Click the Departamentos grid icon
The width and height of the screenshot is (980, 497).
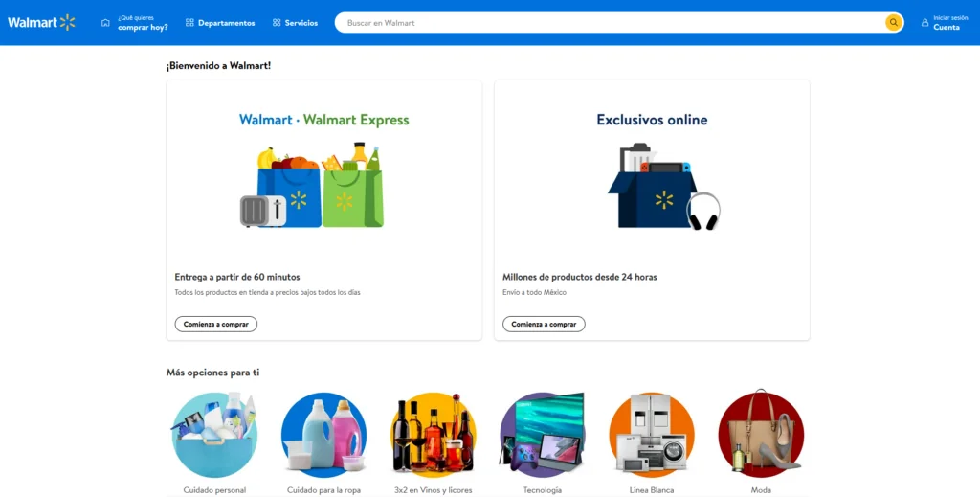pos(189,23)
